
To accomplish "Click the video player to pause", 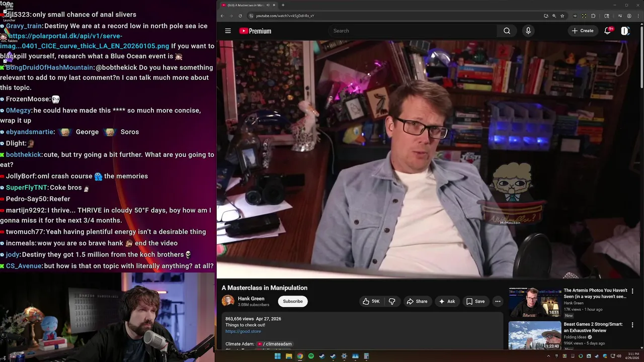I will coord(428,159).
